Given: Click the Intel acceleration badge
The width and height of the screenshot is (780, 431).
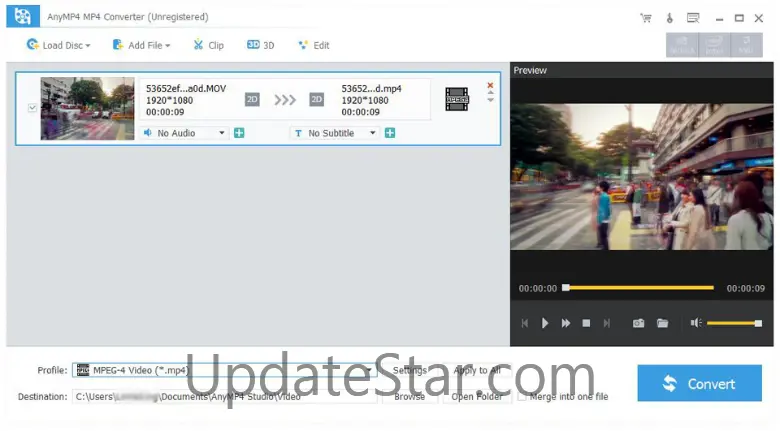Looking at the screenshot, I should pyautogui.click(x=714, y=45).
